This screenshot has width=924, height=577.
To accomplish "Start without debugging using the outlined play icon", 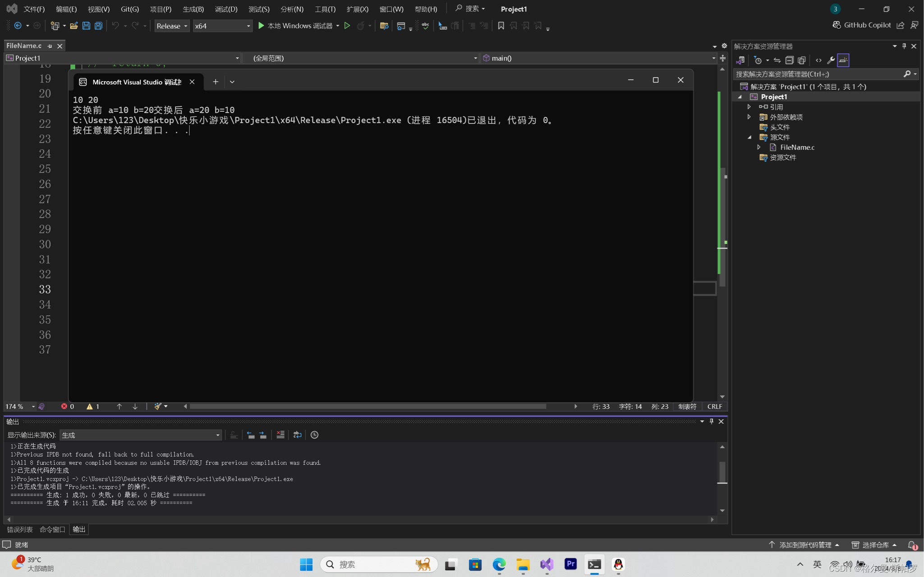I will pos(347,26).
